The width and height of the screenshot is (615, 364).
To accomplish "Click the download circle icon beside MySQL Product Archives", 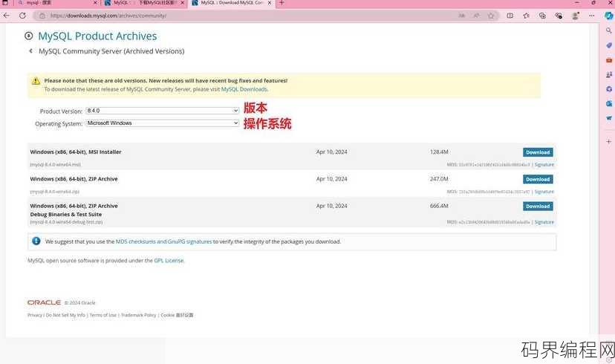I will coord(29,36).
